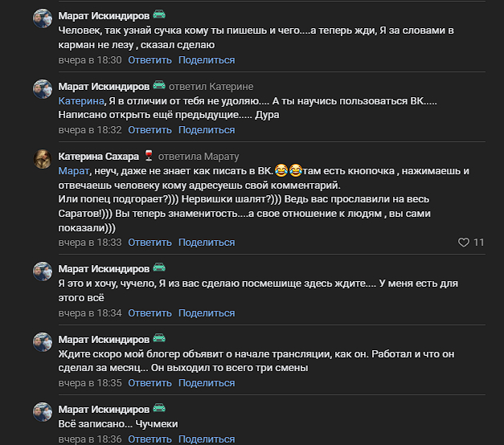The width and height of the screenshot is (504, 445).
Task: Click the wine glass icon next to Катерина Сахара
Action: pos(148,156)
